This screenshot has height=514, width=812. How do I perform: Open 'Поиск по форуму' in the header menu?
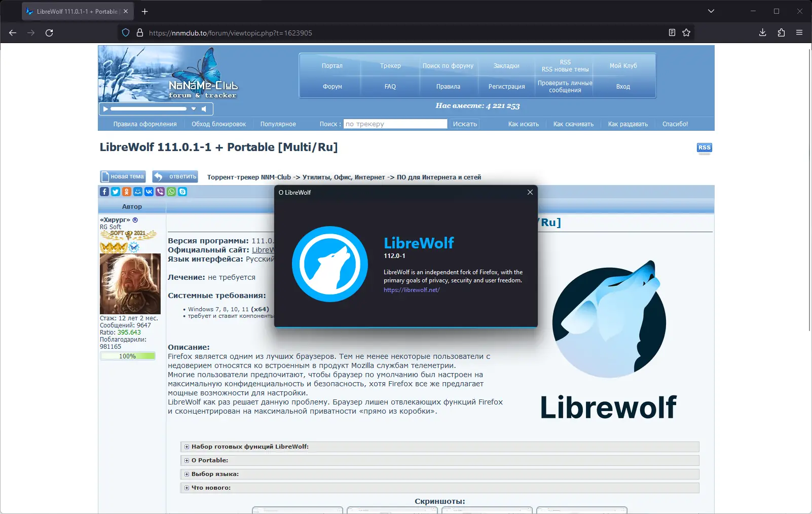[x=448, y=66]
